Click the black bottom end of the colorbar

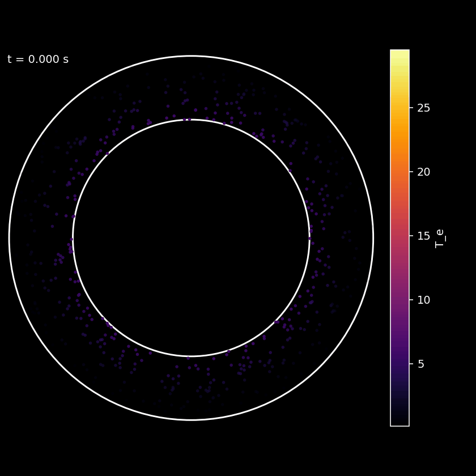[399, 423]
